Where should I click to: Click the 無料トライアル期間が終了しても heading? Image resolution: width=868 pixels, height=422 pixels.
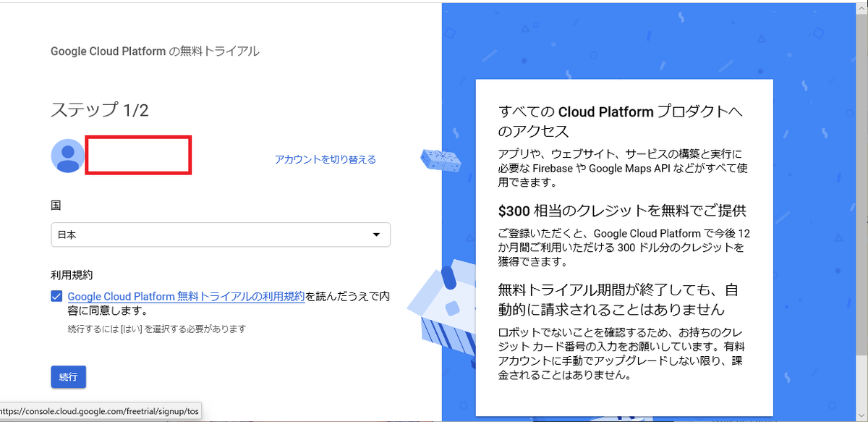tap(619, 300)
